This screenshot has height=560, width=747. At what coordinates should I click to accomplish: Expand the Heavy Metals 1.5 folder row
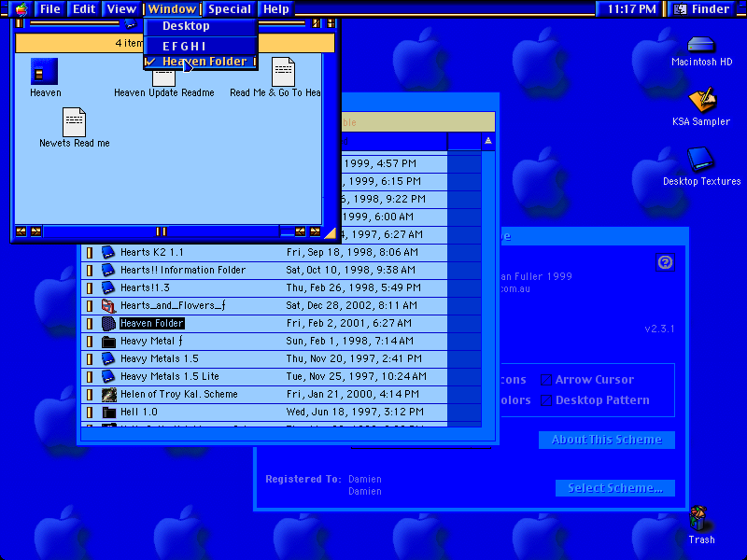coord(89,358)
